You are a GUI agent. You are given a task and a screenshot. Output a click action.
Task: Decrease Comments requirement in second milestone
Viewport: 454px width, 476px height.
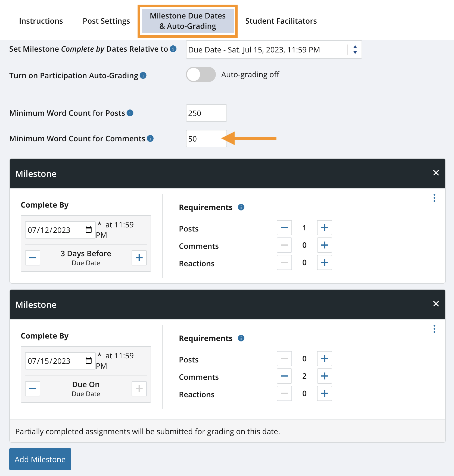[x=284, y=376]
